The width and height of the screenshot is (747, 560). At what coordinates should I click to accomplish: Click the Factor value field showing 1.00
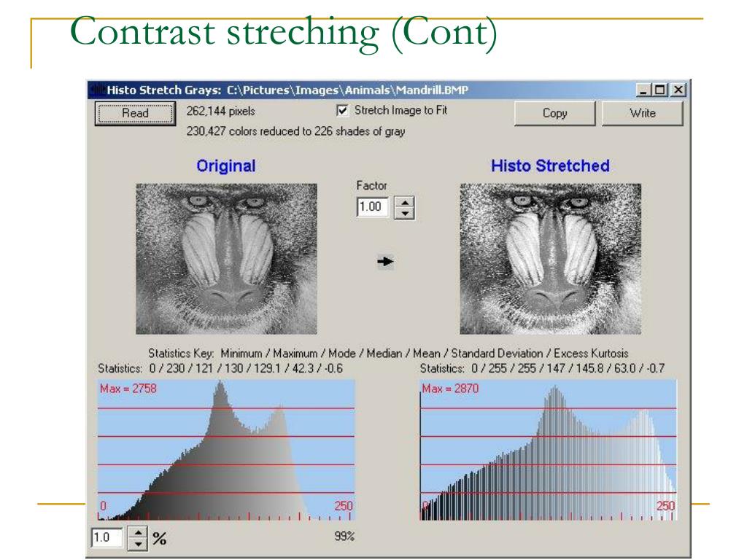[372, 207]
